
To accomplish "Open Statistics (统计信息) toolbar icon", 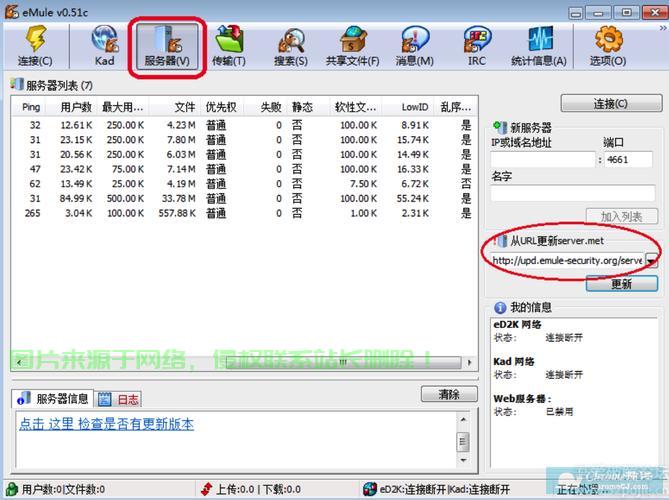I will [539, 46].
